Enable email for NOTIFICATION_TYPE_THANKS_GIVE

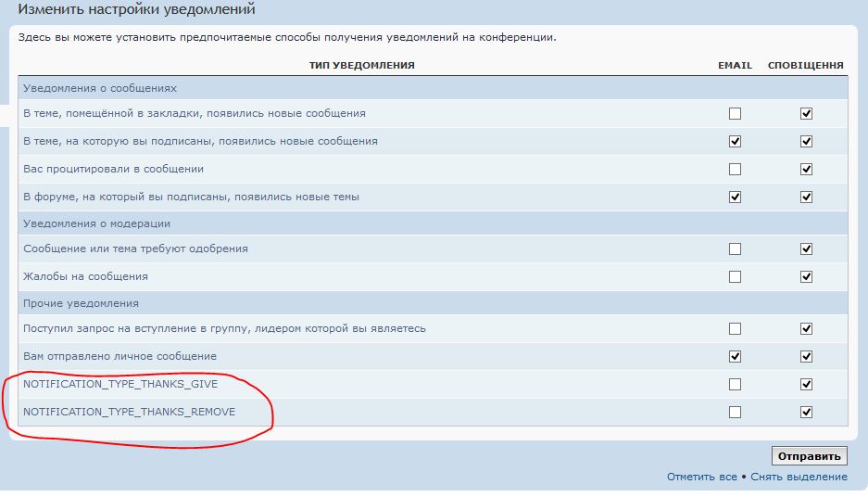tap(735, 385)
